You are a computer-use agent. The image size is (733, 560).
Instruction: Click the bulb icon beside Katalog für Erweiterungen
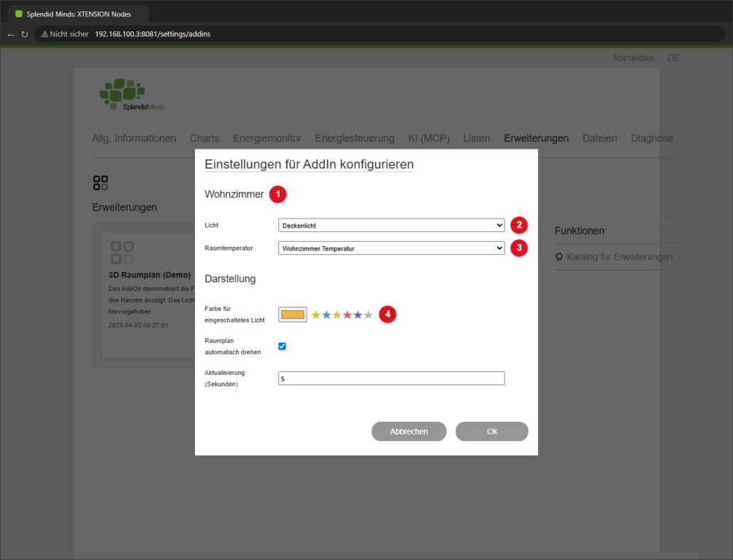(x=559, y=257)
